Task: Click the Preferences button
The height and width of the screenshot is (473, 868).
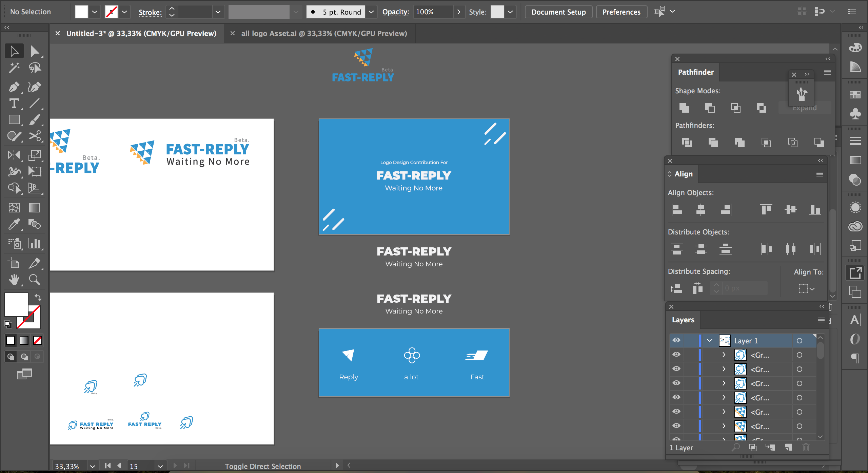Action: point(621,12)
